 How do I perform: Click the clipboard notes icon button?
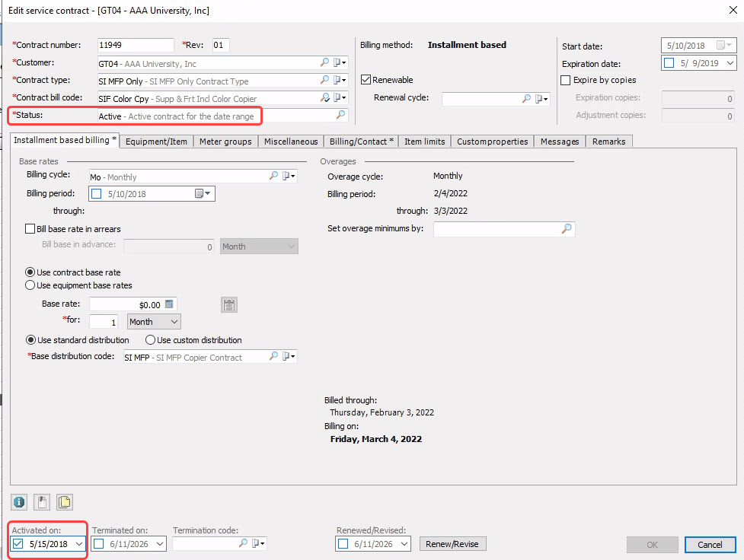(x=42, y=502)
